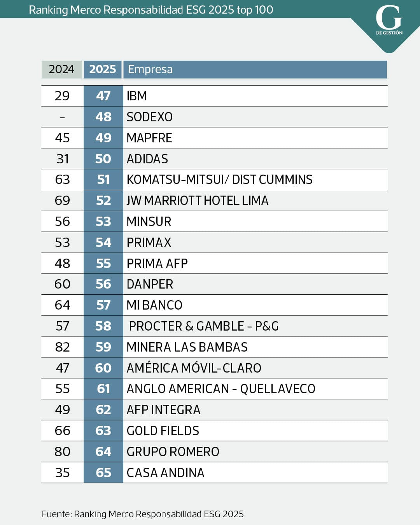Select the SODEXO company name

[150, 117]
